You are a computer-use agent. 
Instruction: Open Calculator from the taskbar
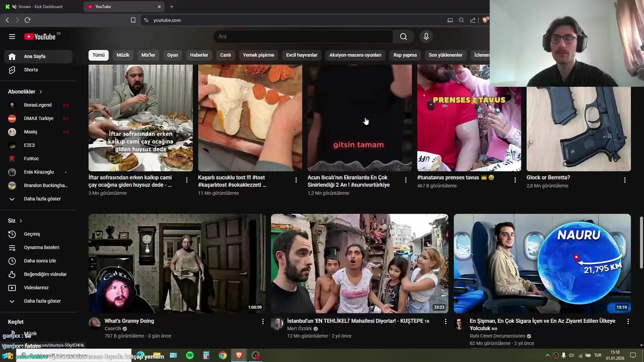click(x=206, y=355)
